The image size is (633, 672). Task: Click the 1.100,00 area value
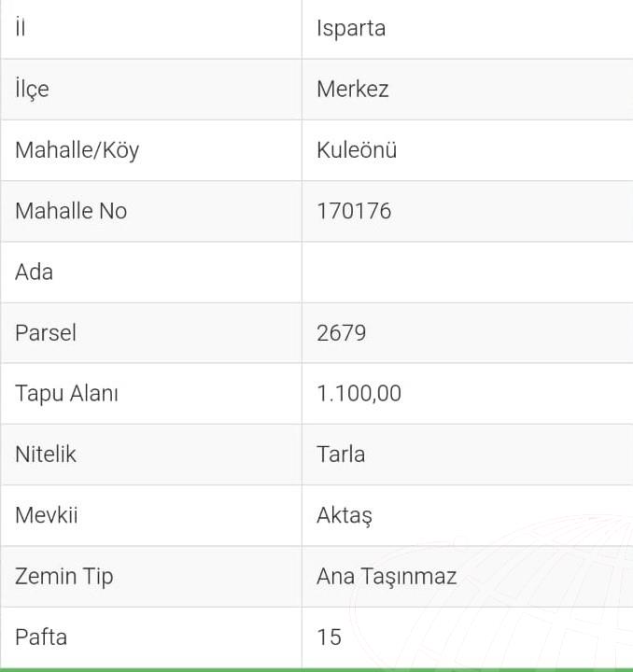[x=359, y=394]
